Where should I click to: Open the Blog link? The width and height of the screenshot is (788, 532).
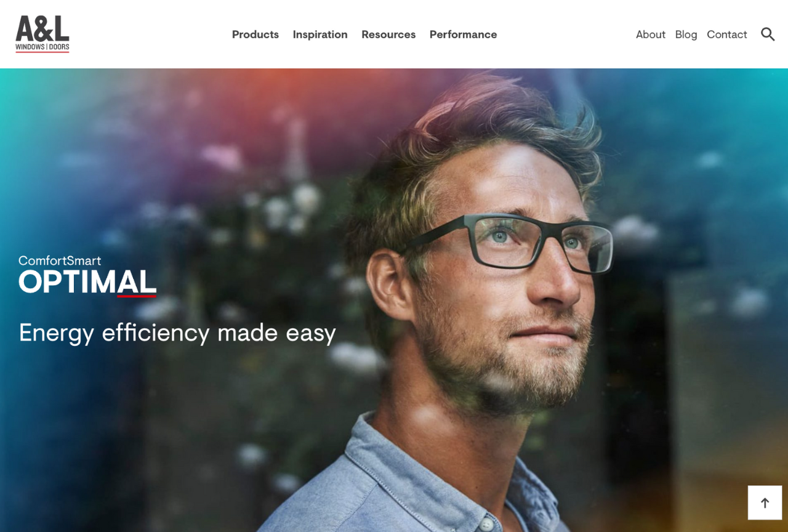click(686, 34)
